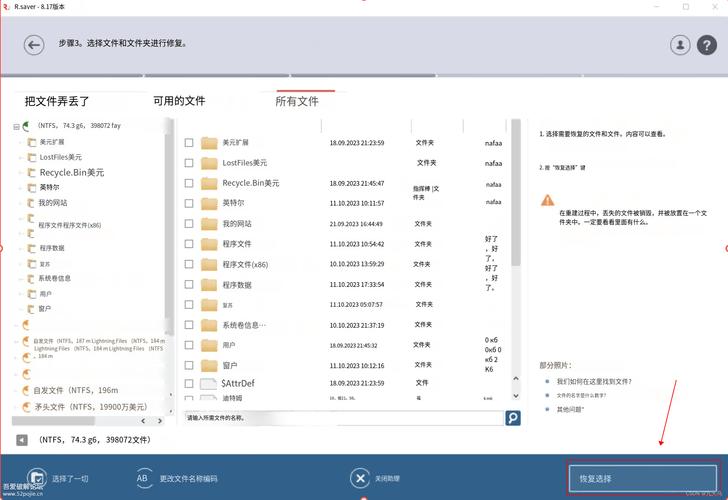This screenshot has width=728, height=500.
Task: Click the X 关闭助理 icon
Action: click(x=360, y=478)
